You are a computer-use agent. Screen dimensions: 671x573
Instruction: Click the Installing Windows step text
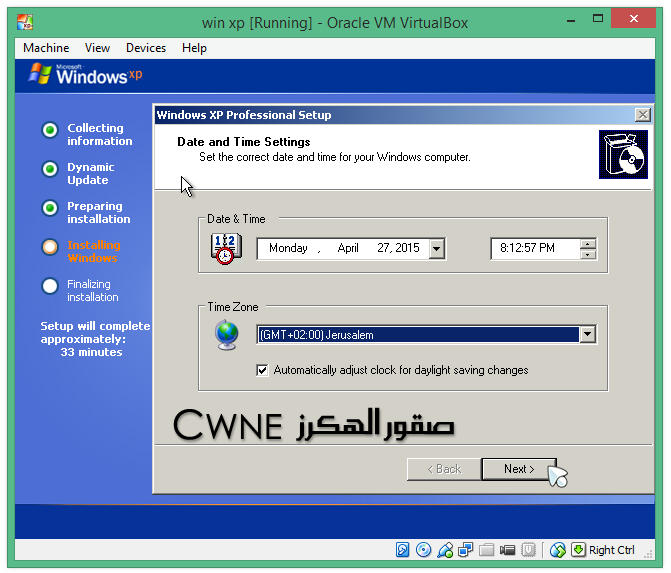[93, 251]
